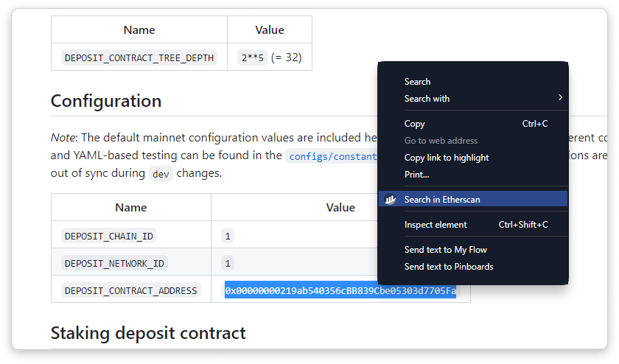
Task: Open the Print... menu option
Action: (416, 175)
